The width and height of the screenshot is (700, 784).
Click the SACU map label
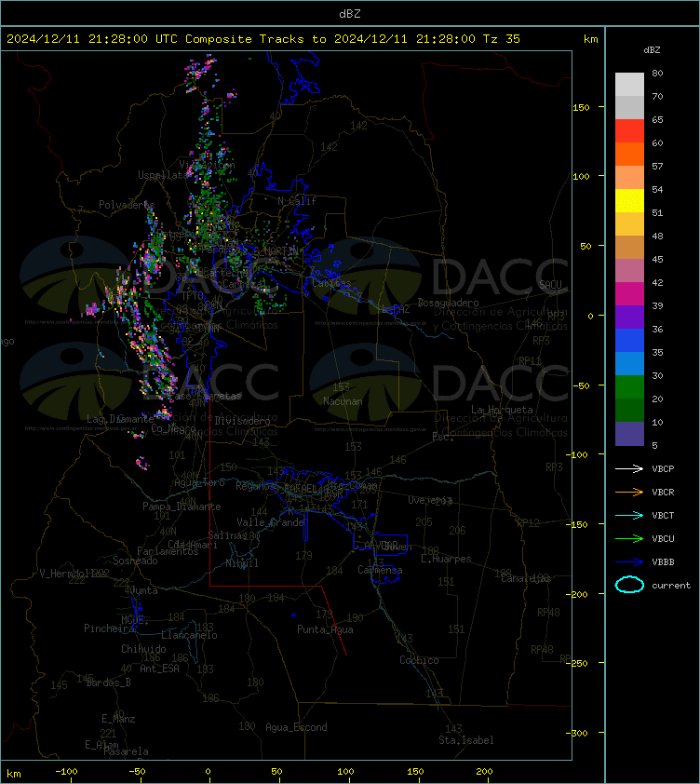(550, 285)
